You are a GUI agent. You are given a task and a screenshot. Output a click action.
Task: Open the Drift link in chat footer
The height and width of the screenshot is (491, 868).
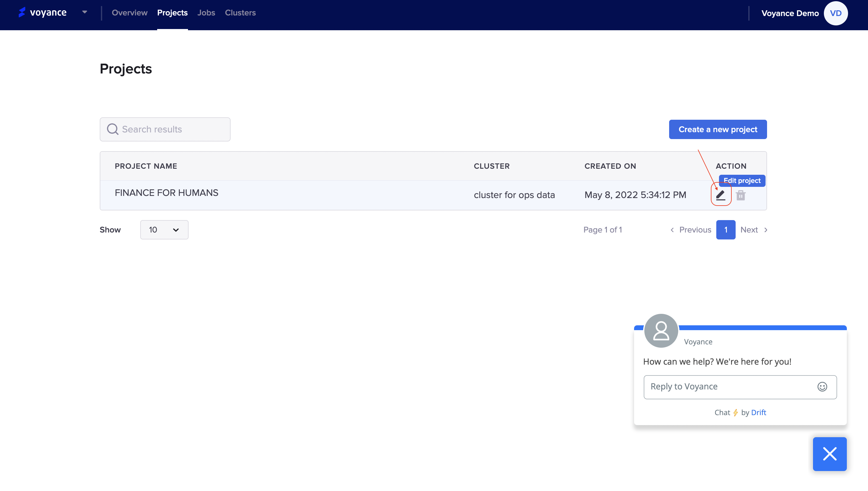tap(759, 412)
